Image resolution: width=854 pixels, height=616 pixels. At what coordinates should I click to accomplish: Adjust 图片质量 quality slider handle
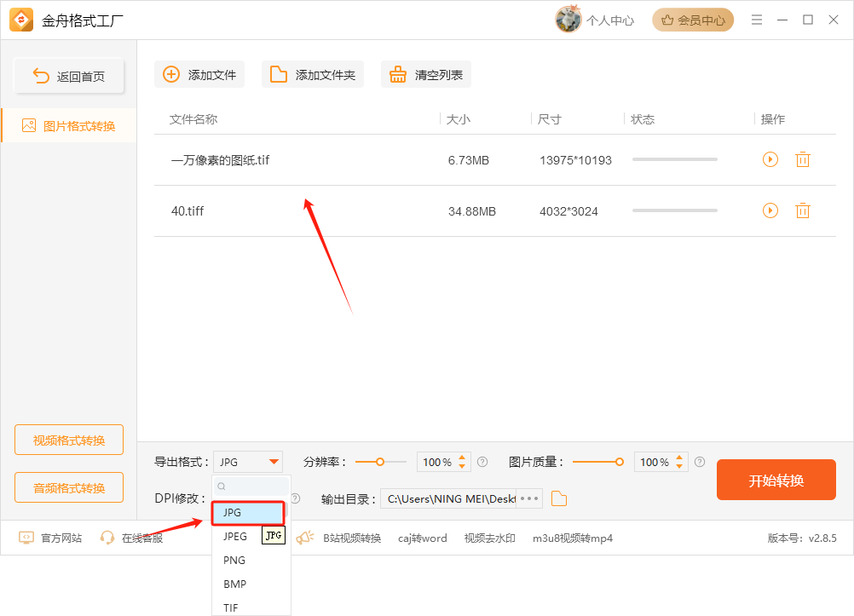620,462
